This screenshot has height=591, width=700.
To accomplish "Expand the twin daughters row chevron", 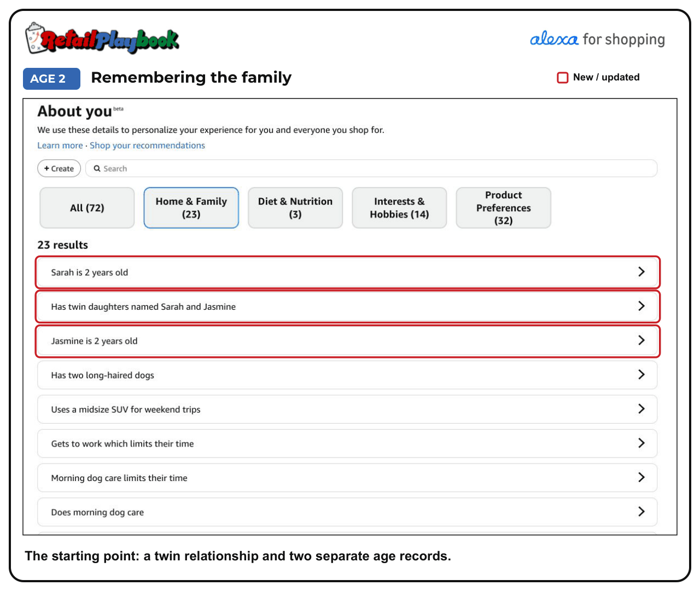I will click(x=641, y=306).
